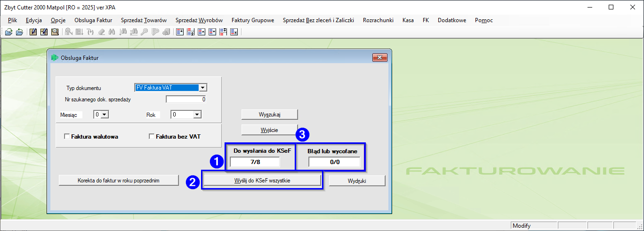This screenshot has width=644, height=231.
Task: Open the Edycja menu
Action: [34, 20]
